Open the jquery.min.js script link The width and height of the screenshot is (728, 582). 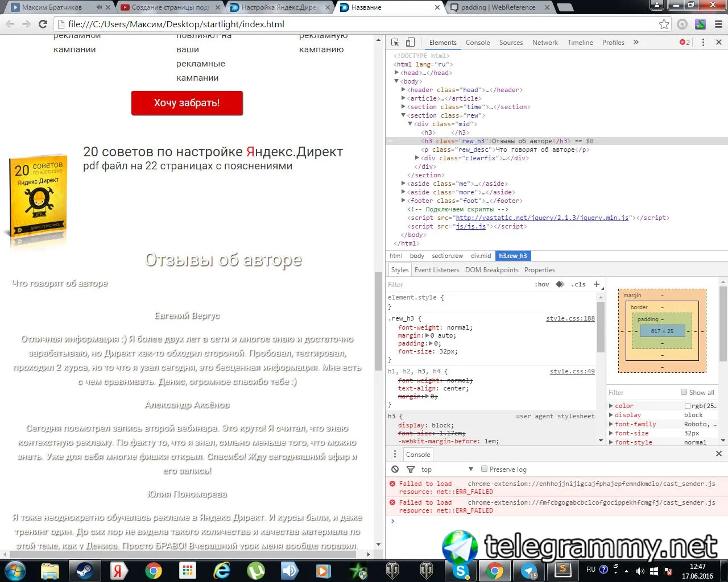542,218
